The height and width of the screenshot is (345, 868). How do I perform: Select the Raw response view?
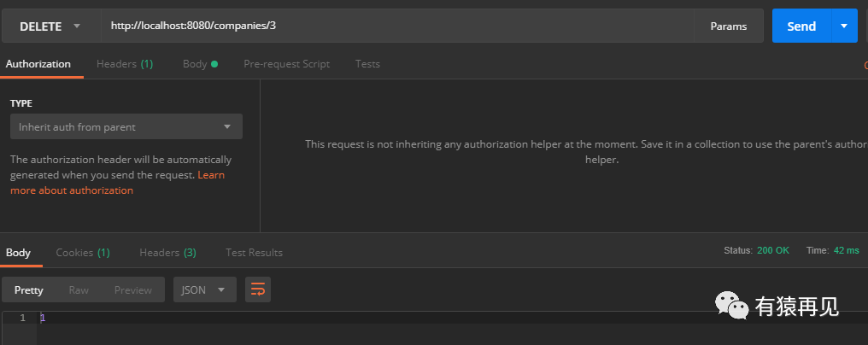[x=79, y=289]
